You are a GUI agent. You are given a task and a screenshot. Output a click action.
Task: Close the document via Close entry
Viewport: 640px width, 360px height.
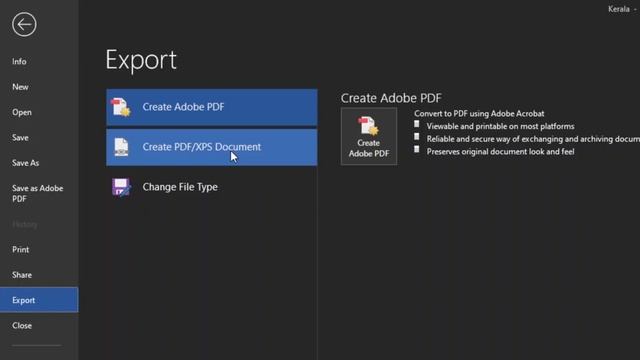pos(22,325)
